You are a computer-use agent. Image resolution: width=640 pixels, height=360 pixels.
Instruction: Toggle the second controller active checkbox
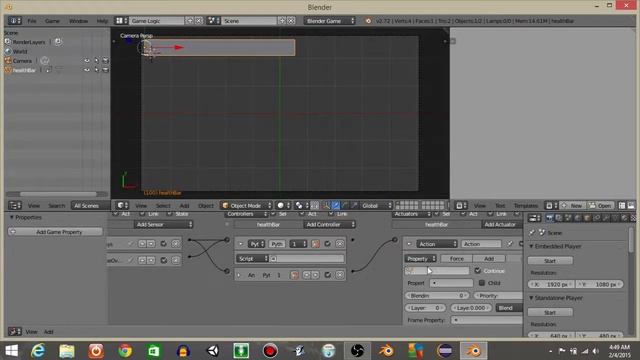pyautogui.click(x=327, y=275)
